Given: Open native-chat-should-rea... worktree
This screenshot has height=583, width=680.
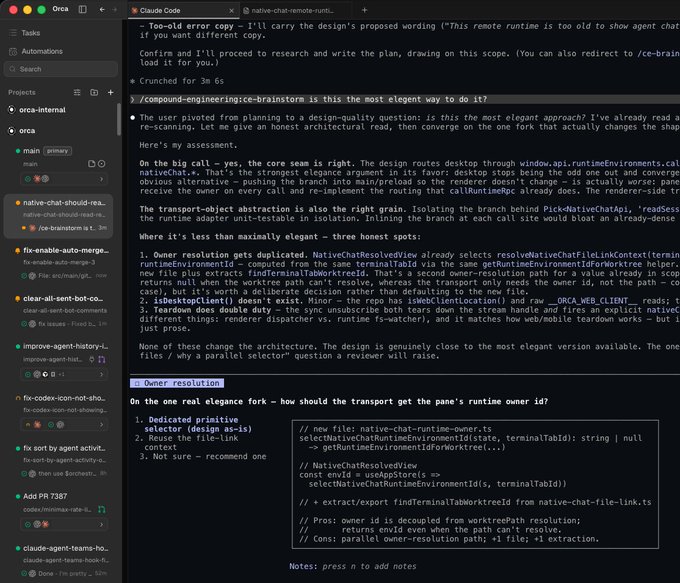Looking at the screenshot, I should [x=64, y=203].
